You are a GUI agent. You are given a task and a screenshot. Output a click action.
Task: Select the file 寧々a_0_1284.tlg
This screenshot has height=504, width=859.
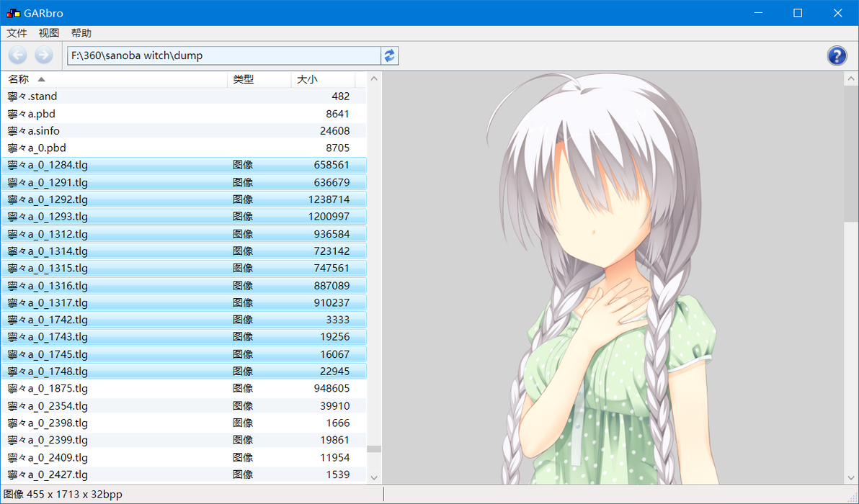click(184, 165)
